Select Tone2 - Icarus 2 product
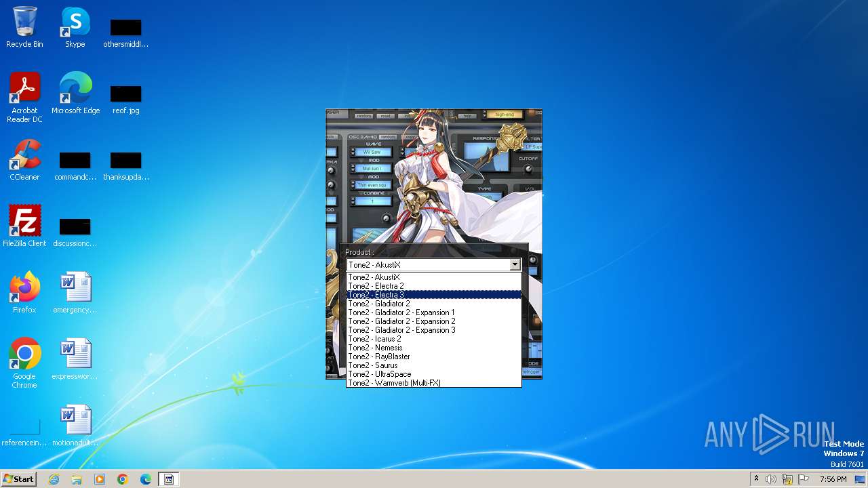 [433, 339]
